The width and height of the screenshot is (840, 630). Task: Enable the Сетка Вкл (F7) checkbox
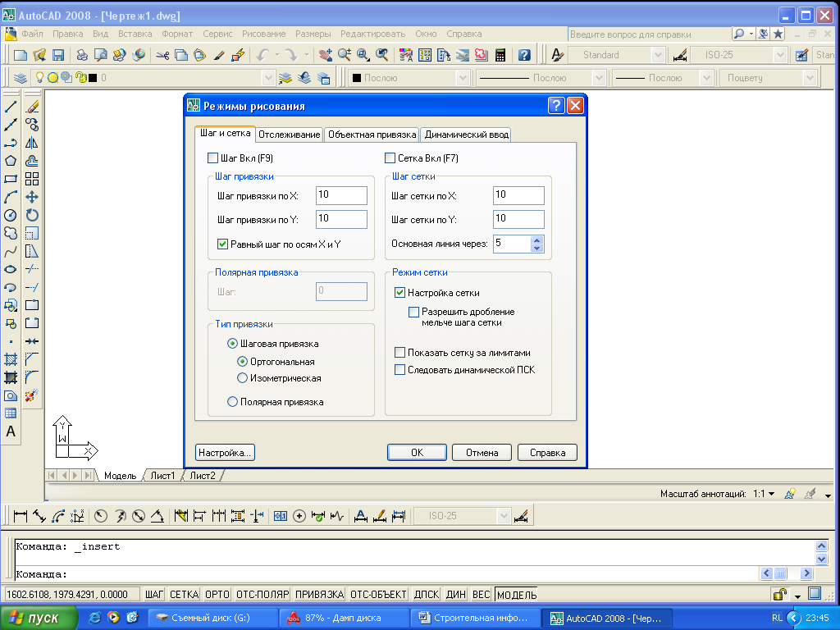click(x=390, y=158)
